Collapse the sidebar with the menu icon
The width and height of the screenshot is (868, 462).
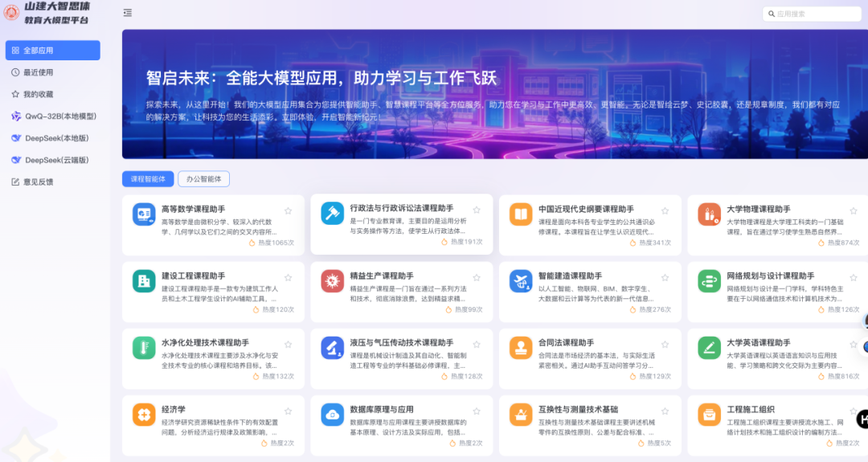127,13
